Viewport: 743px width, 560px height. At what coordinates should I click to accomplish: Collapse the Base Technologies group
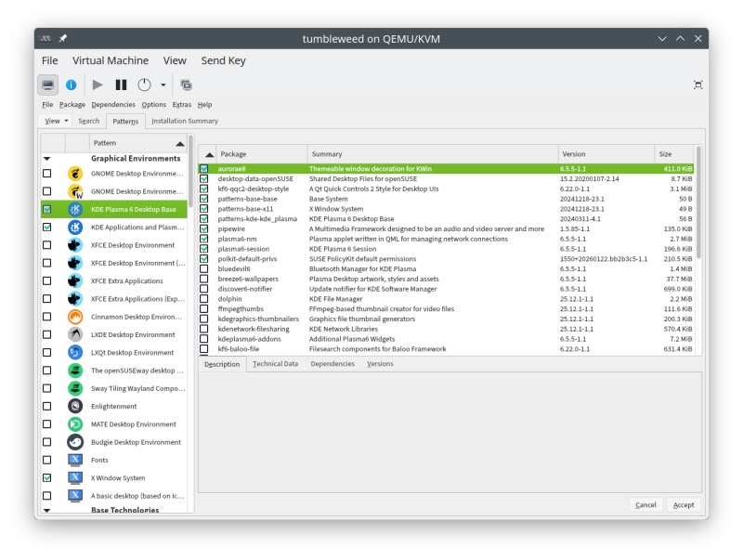click(x=47, y=510)
